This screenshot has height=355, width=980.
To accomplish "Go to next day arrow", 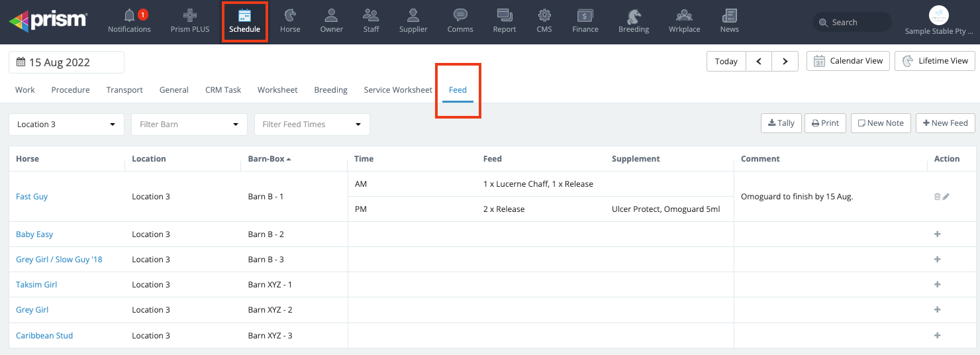I will 785,61.
